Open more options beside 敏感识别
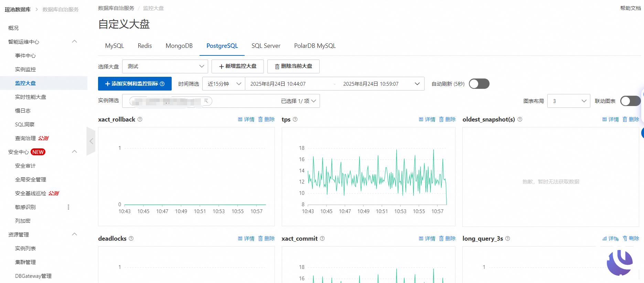Image resolution: width=644 pixels, height=283 pixels. 68,207
